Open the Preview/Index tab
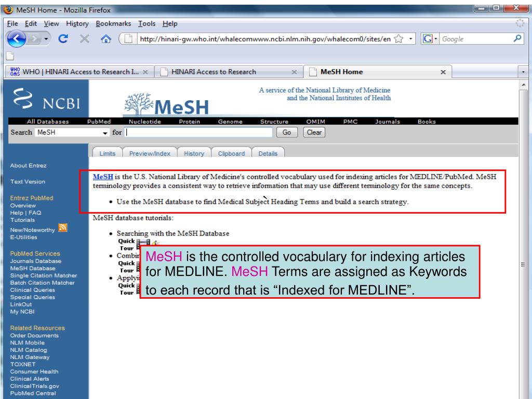This screenshot has width=532, height=399. (150, 153)
